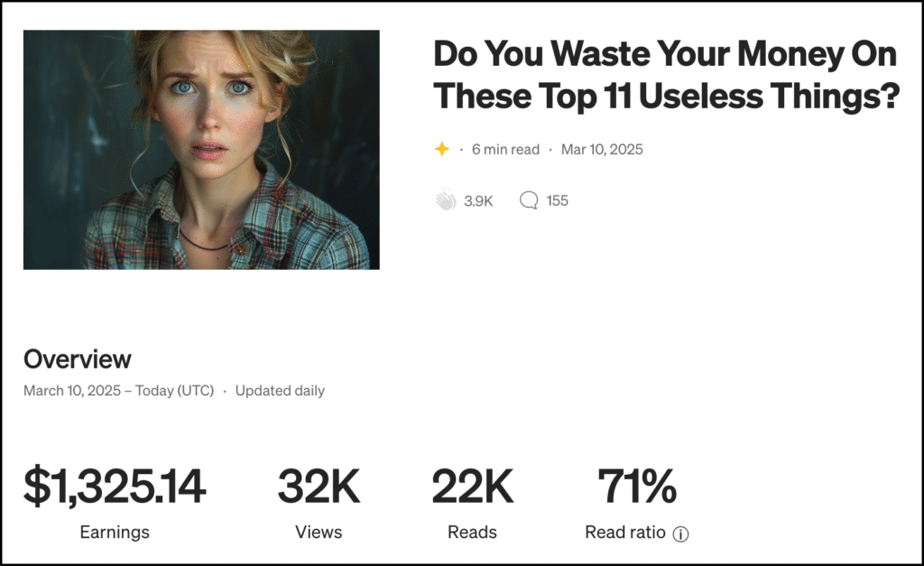Click the 3.9K claps count
The image size is (924, 566).
(478, 201)
